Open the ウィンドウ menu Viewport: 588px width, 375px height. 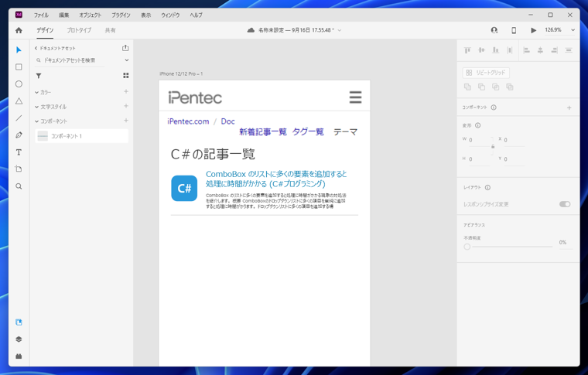[x=170, y=15]
